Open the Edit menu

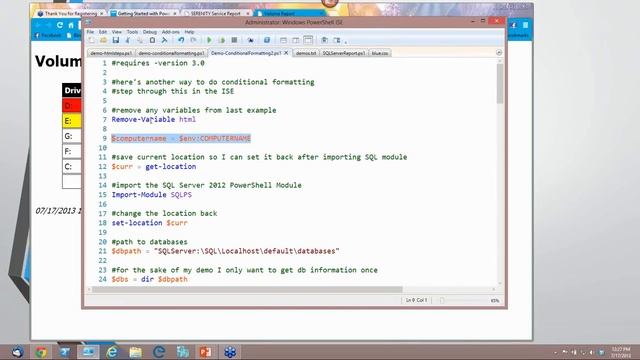(103, 32)
